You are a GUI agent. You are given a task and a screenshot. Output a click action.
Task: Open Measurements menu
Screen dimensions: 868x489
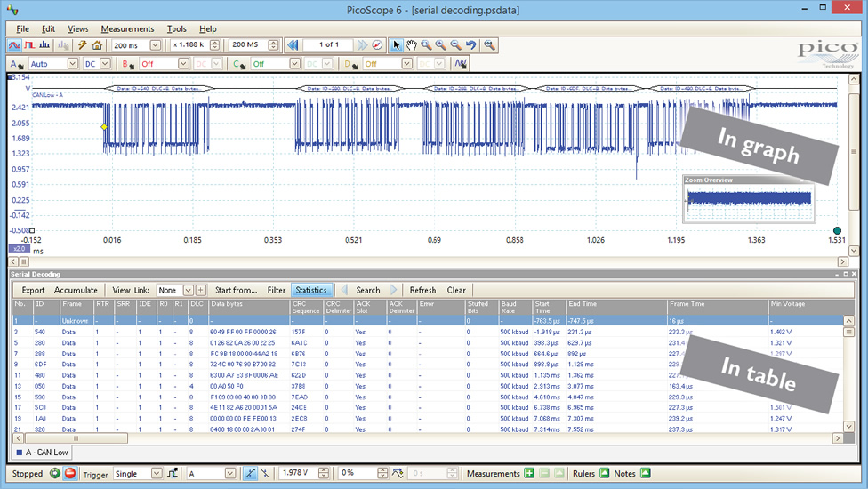point(127,28)
